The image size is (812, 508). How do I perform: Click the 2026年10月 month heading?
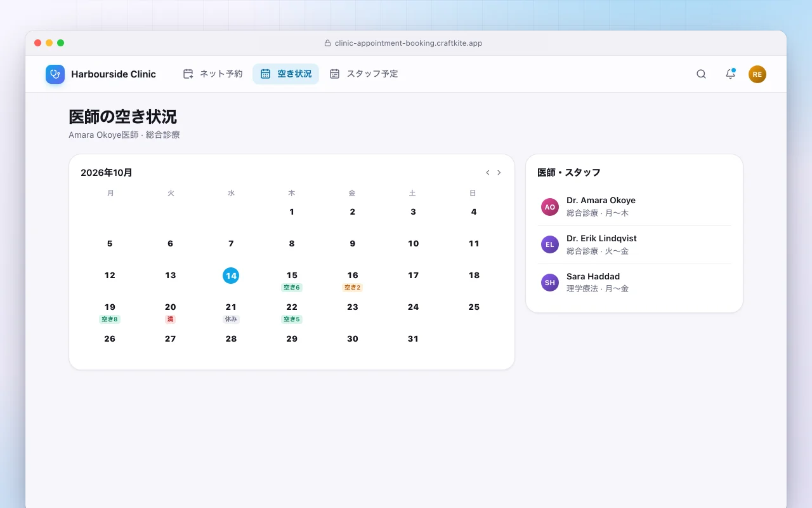[x=107, y=173]
